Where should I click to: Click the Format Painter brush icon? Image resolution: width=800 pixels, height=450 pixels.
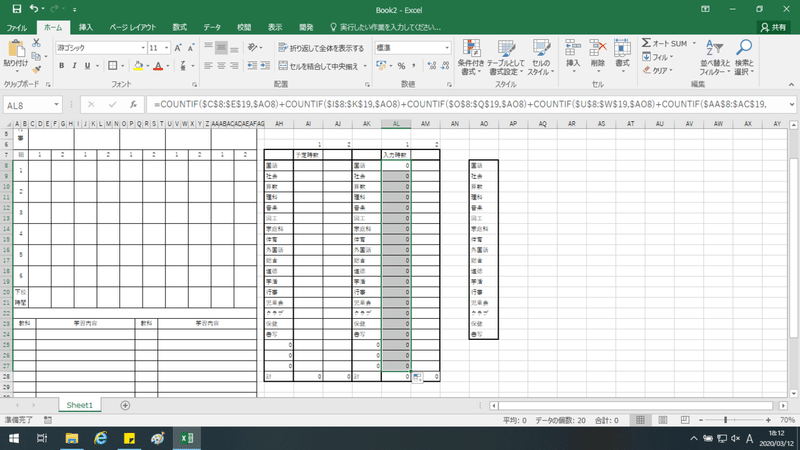click(36, 69)
